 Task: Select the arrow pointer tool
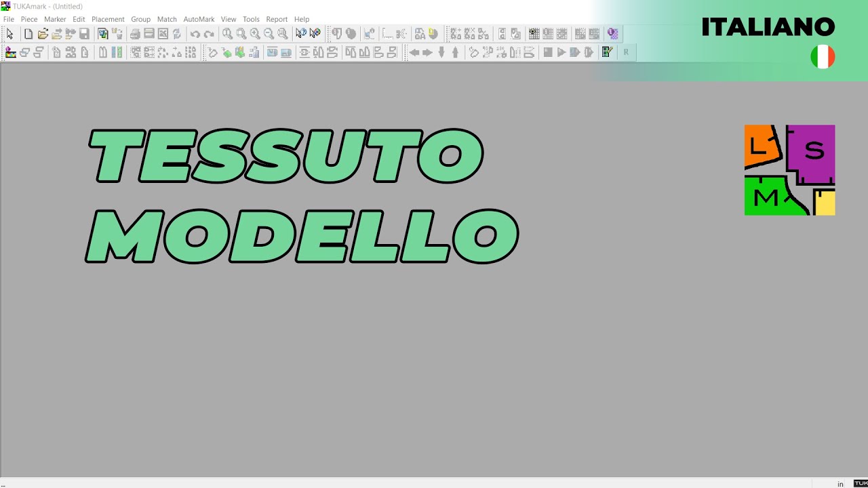click(9, 34)
